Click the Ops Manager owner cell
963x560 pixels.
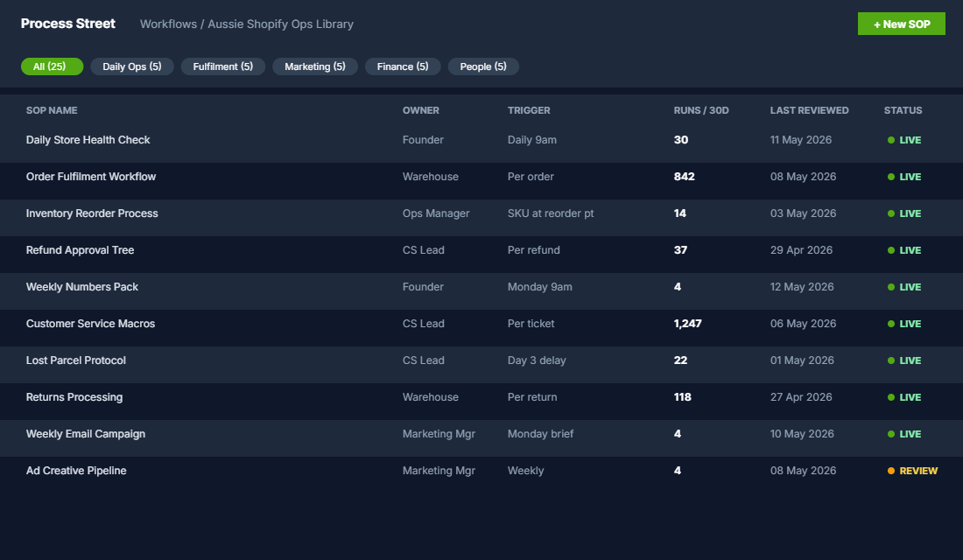436,213
